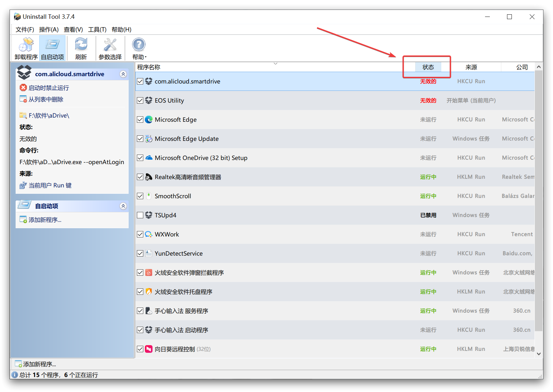Click the 帮助 help question-mark icon
The image size is (553, 392).
(139, 45)
